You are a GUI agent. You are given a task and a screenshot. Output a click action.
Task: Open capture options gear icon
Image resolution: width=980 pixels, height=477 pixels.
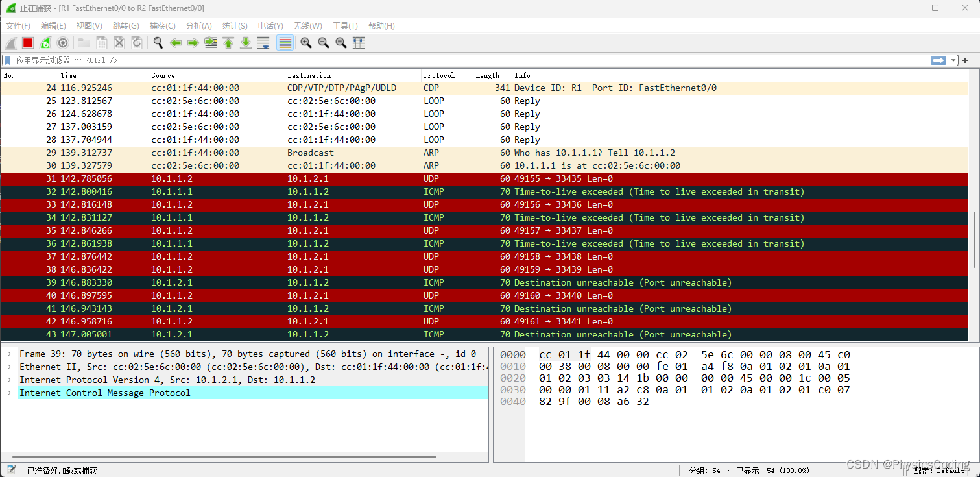point(62,43)
